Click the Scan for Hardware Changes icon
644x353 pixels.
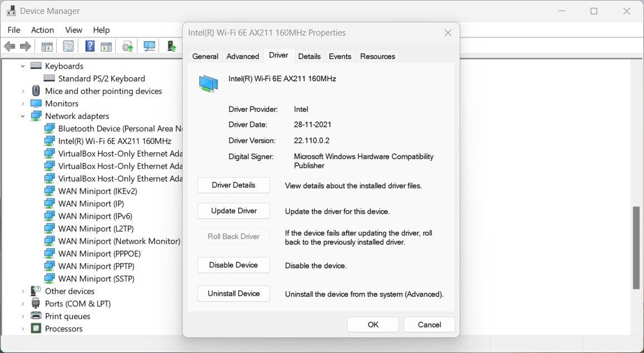(149, 46)
